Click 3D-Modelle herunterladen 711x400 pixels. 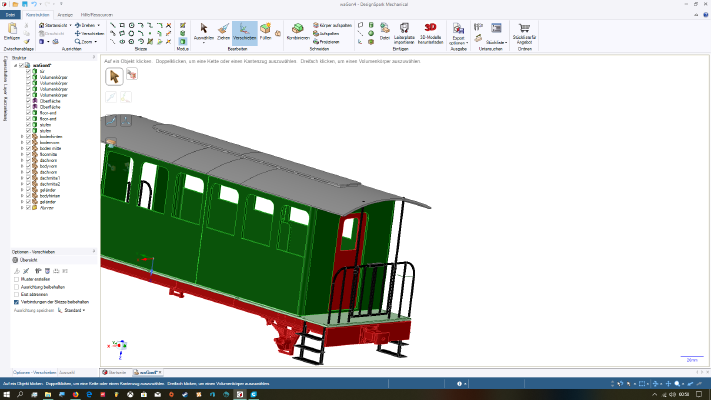pos(430,33)
